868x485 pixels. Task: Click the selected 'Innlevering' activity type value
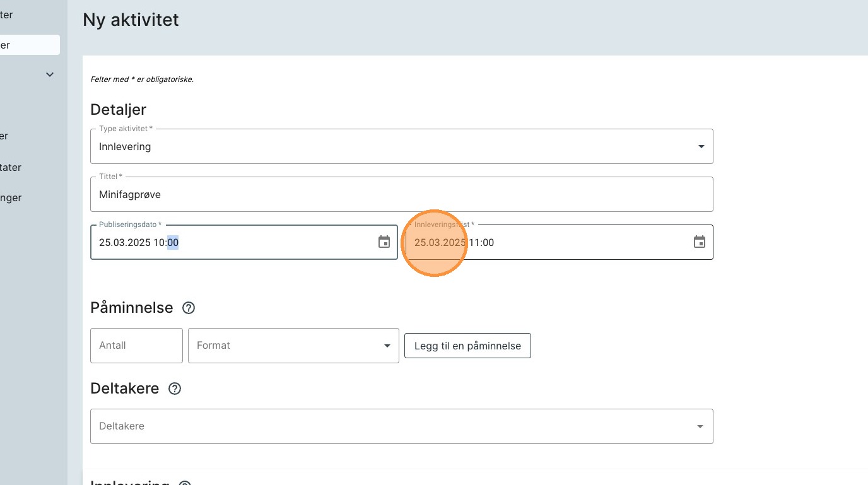point(125,146)
